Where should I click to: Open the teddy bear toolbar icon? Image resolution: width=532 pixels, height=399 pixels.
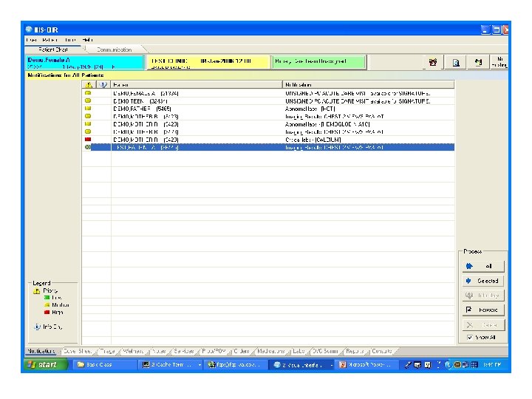point(433,62)
